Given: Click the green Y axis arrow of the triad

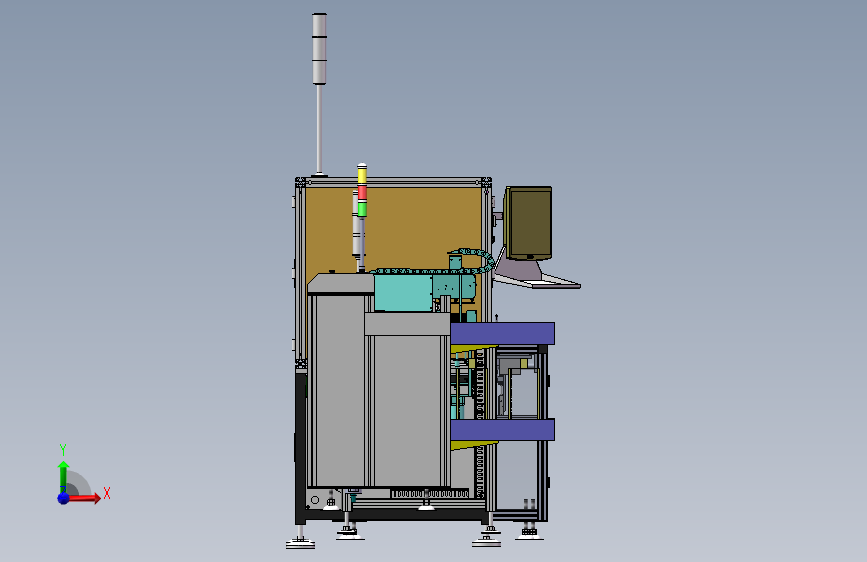Looking at the screenshot, I should point(63,477).
